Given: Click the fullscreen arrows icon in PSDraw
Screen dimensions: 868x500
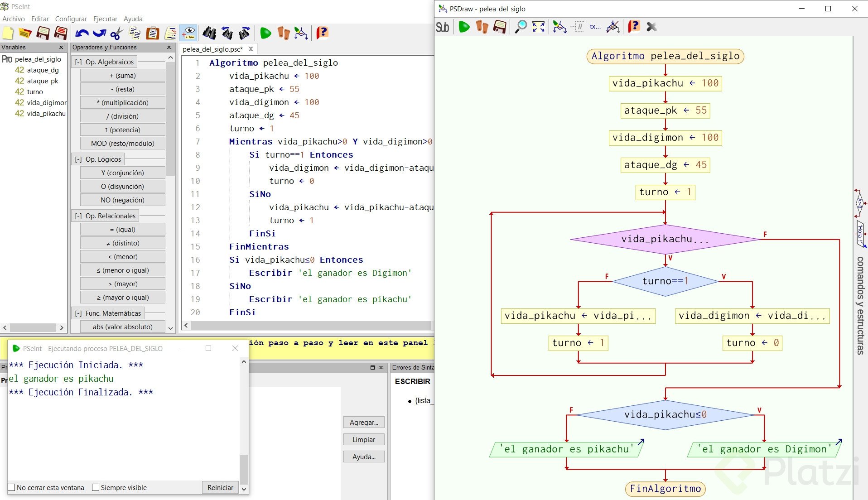Looking at the screenshot, I should [x=538, y=27].
